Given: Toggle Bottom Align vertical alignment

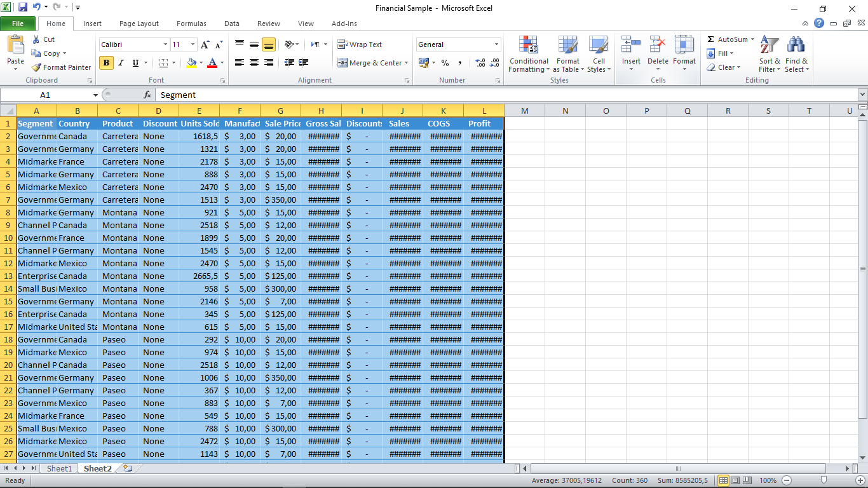Looking at the screenshot, I should click(269, 44).
